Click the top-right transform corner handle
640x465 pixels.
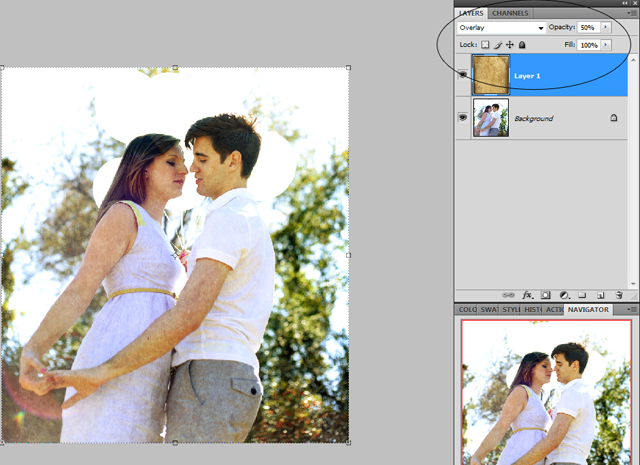click(348, 67)
